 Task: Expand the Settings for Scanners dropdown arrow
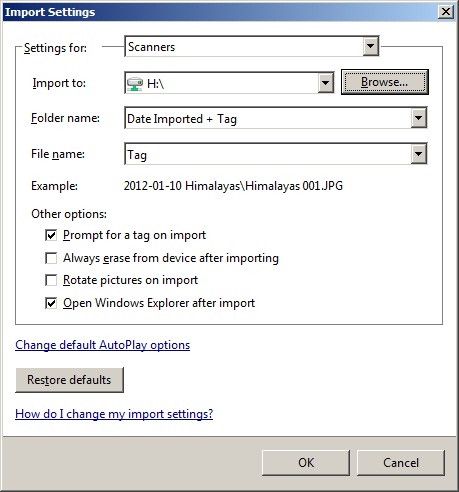point(370,46)
